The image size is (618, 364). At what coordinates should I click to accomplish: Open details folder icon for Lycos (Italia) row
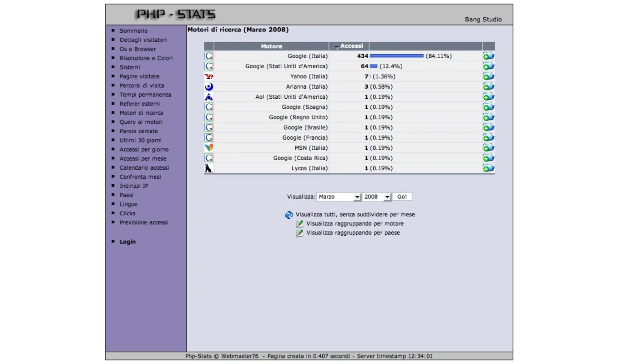click(x=488, y=168)
